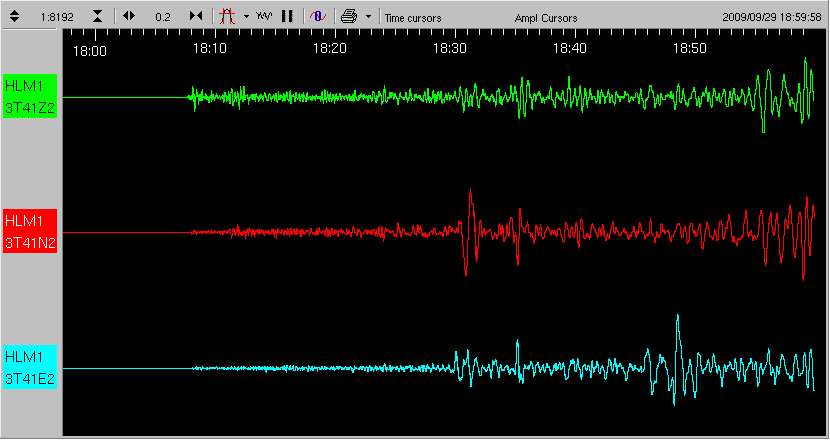
Task: Click the time axis compress arrows icon
Action: point(196,16)
